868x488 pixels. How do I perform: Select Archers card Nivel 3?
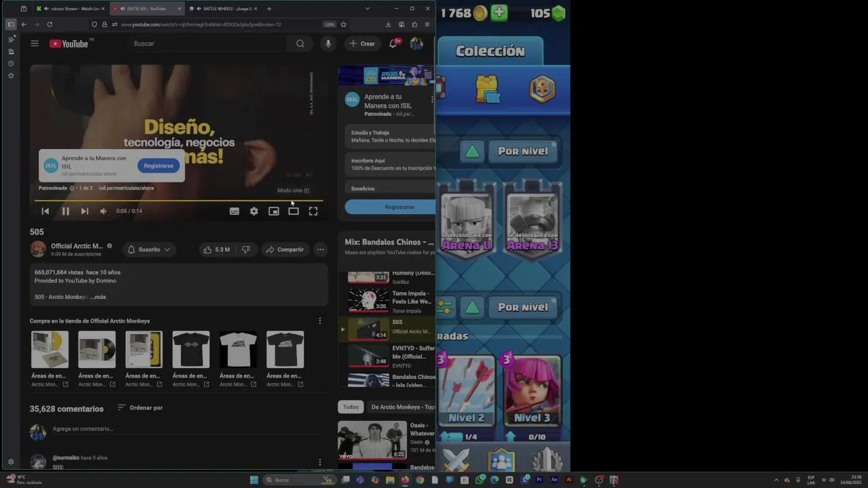click(x=532, y=390)
